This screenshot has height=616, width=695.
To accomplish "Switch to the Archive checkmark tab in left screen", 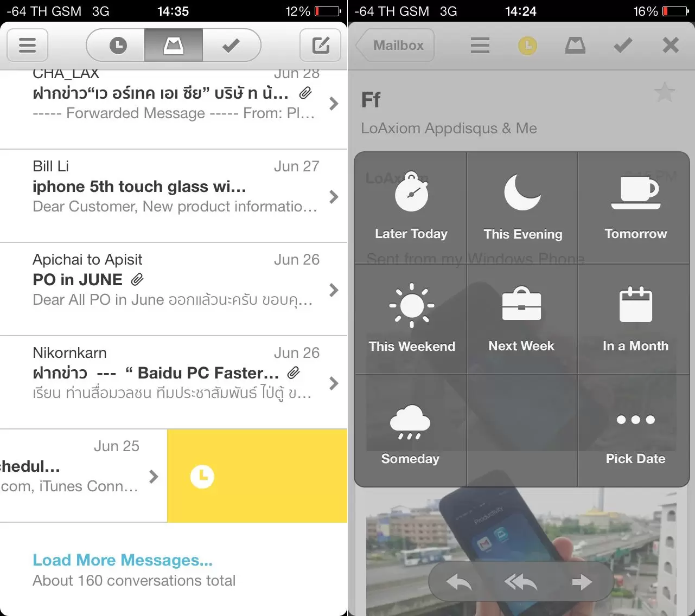I will [232, 45].
